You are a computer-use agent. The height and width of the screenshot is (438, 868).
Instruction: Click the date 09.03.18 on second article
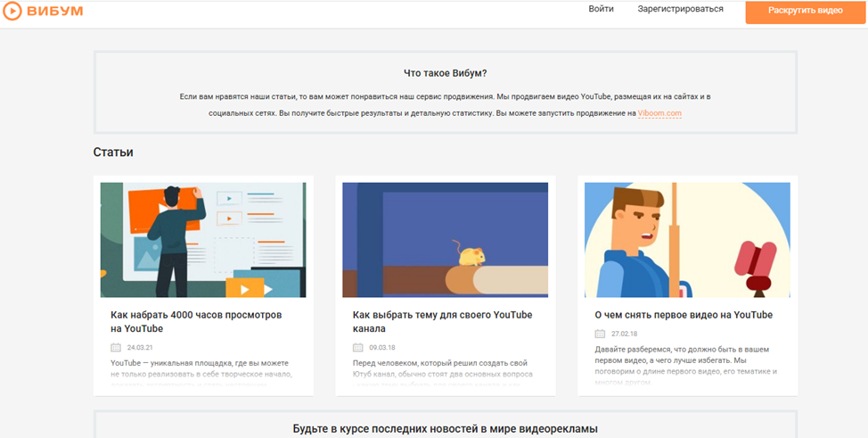pos(381,347)
